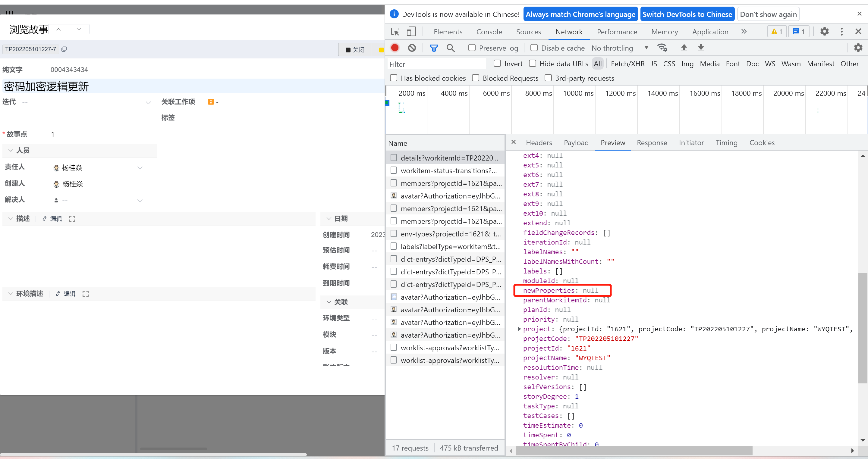Expand the project object triangle in preview
Viewport: 868px width, 459px height.
[519, 329]
